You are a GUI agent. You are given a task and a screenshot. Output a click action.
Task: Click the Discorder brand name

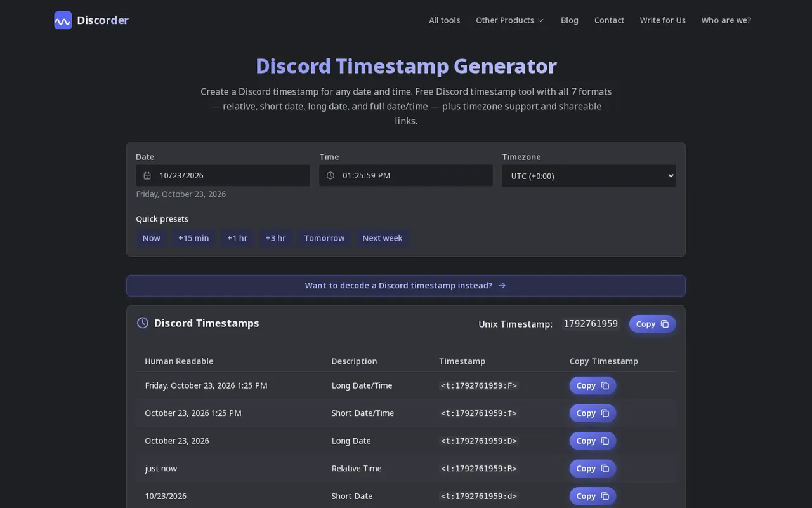(x=103, y=20)
